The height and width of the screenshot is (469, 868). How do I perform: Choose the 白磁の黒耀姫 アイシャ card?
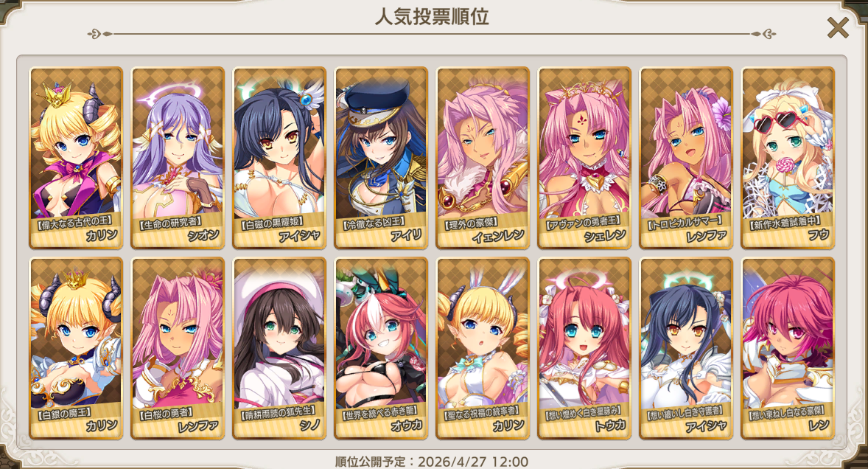pos(279,158)
